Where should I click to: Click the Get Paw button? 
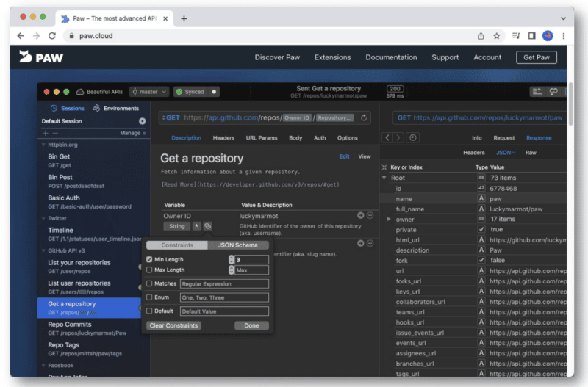[x=536, y=57]
